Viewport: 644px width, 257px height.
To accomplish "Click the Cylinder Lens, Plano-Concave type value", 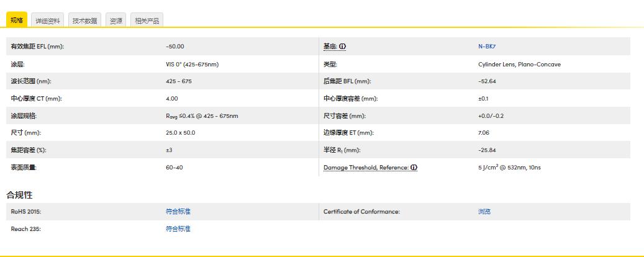I will (x=519, y=65).
